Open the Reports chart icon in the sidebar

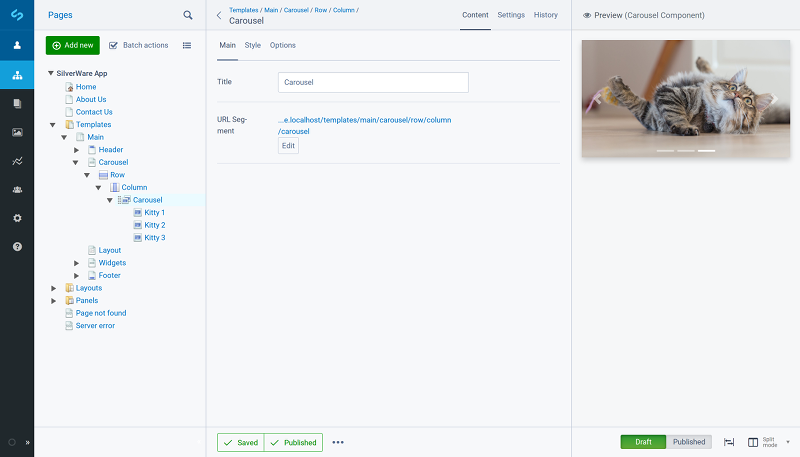[x=17, y=160]
